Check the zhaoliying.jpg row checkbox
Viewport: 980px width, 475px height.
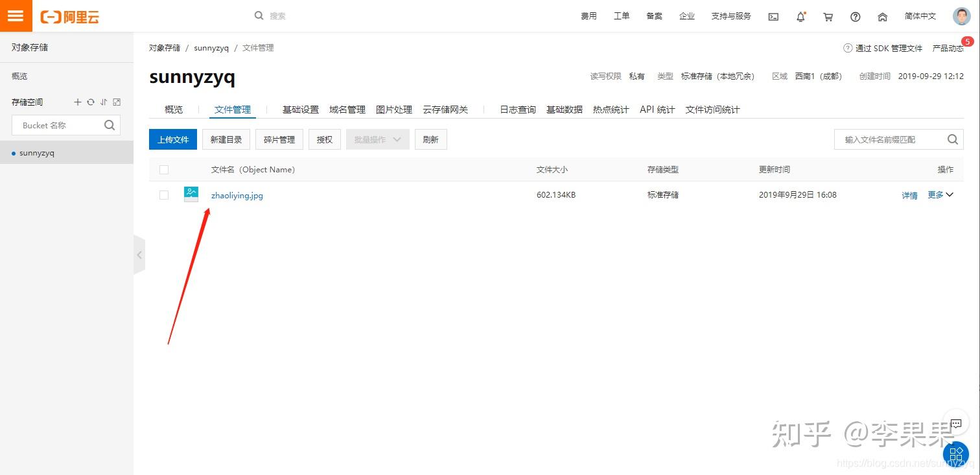click(x=164, y=195)
